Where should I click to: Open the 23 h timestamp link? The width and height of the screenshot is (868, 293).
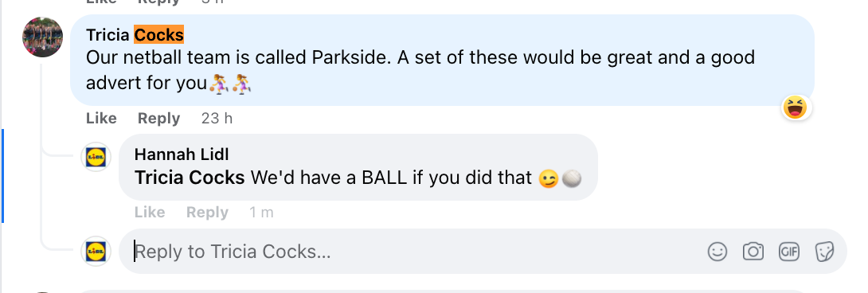point(217,119)
